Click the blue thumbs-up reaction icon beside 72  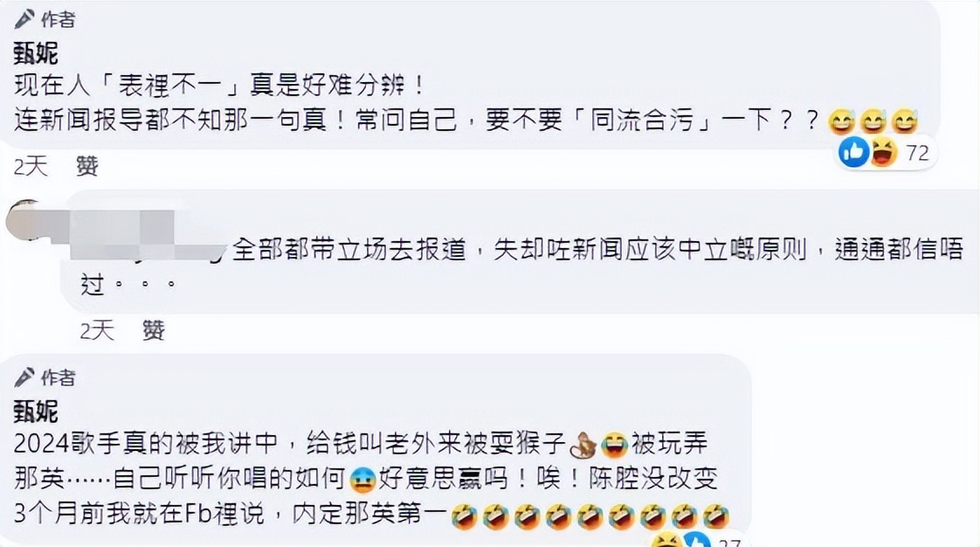coord(853,152)
